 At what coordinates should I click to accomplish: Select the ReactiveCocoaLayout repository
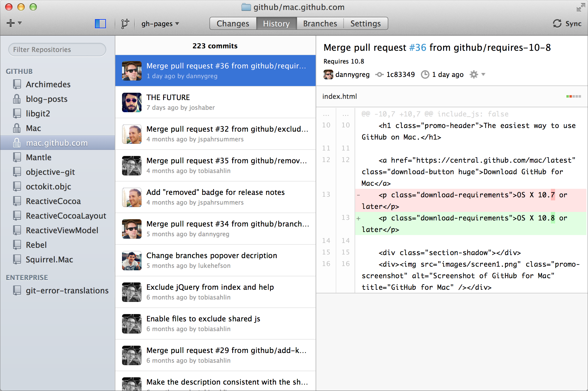[x=58, y=216]
